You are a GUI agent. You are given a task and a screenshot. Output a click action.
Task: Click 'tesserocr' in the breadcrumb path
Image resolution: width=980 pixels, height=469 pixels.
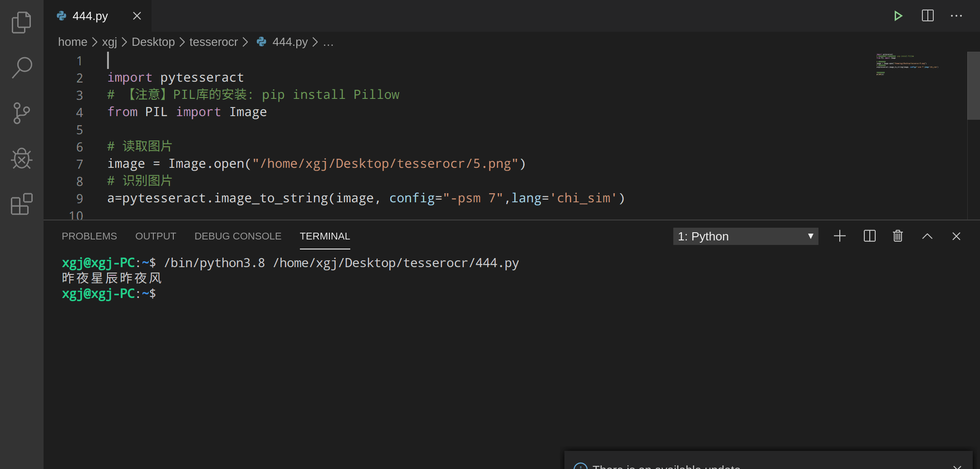click(214, 42)
